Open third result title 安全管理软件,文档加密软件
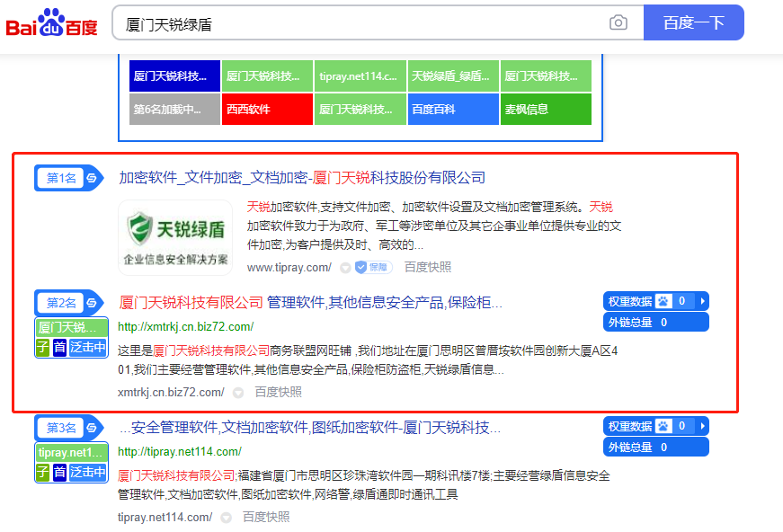 [x=309, y=427]
